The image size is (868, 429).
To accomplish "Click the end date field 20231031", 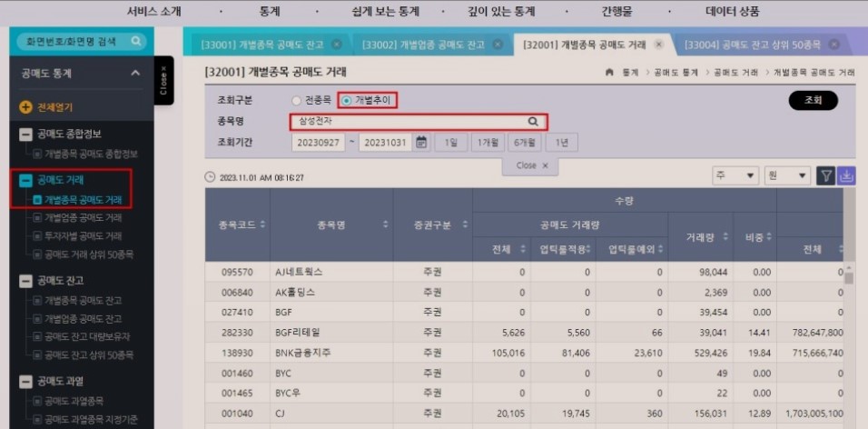I will [385, 143].
